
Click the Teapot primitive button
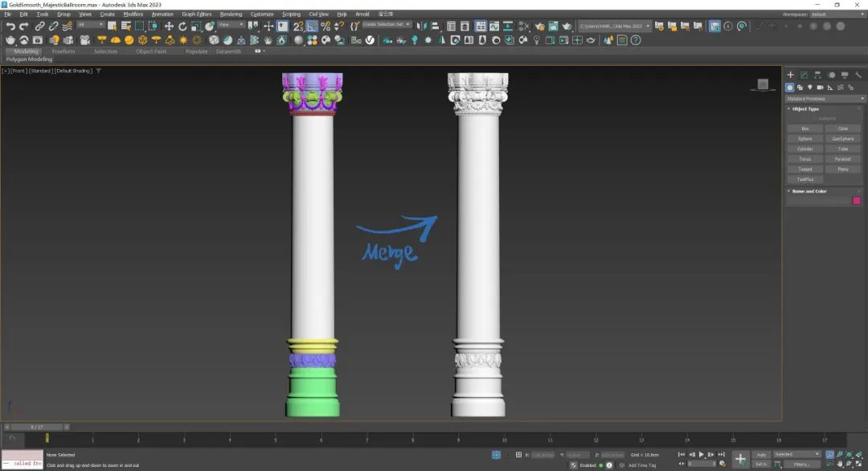click(805, 170)
